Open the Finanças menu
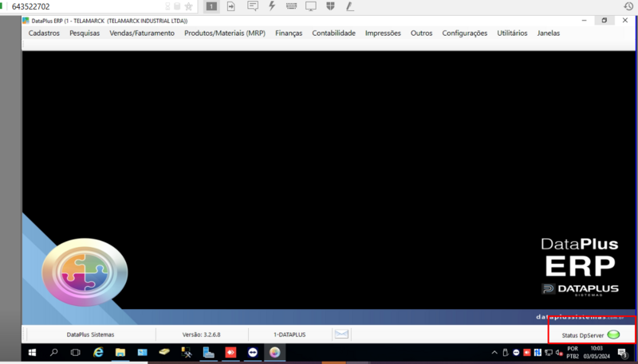 (x=289, y=33)
